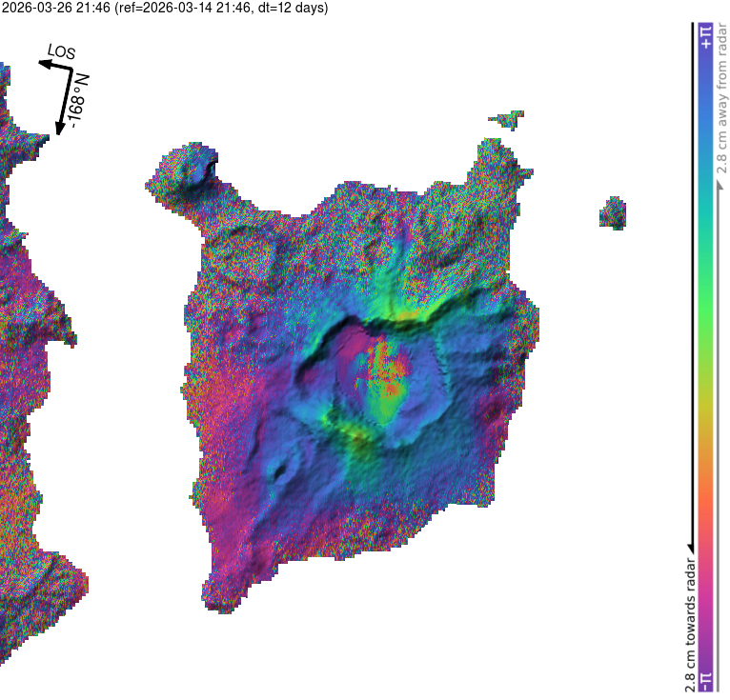Click the tiny islet north of the island

pos(506,119)
